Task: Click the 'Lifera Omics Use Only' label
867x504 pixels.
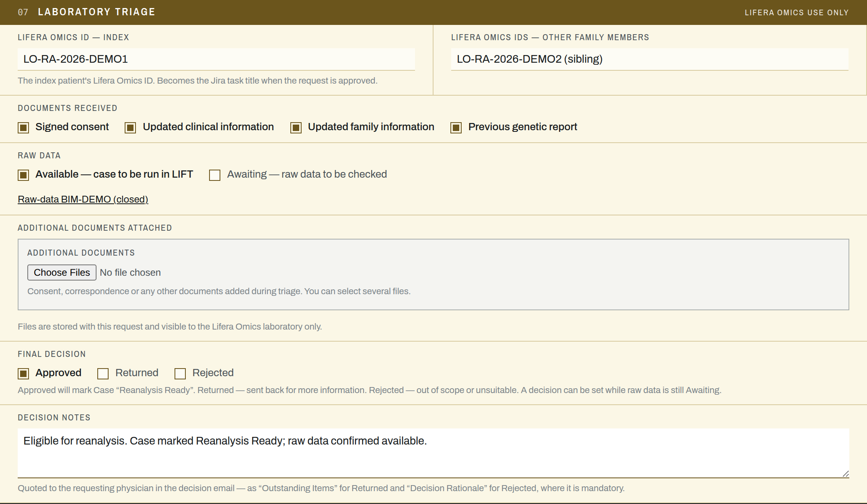Action: (x=797, y=12)
